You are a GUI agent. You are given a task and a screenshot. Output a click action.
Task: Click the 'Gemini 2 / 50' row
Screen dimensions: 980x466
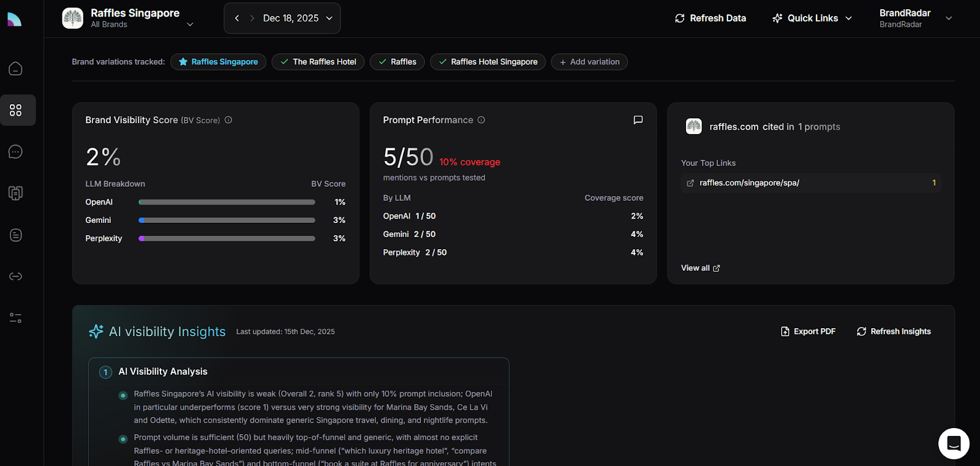513,235
